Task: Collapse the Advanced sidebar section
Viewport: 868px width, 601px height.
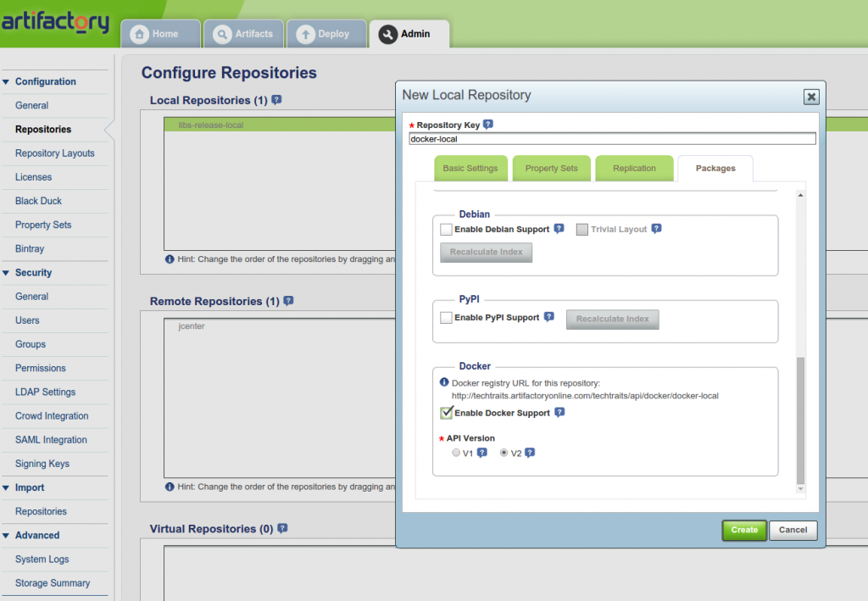Action: coord(7,536)
